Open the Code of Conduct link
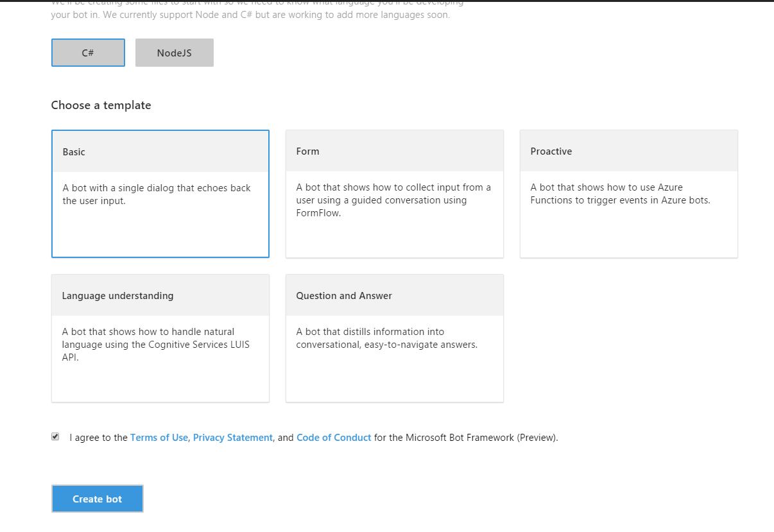This screenshot has height=532, width=774. [x=334, y=438]
